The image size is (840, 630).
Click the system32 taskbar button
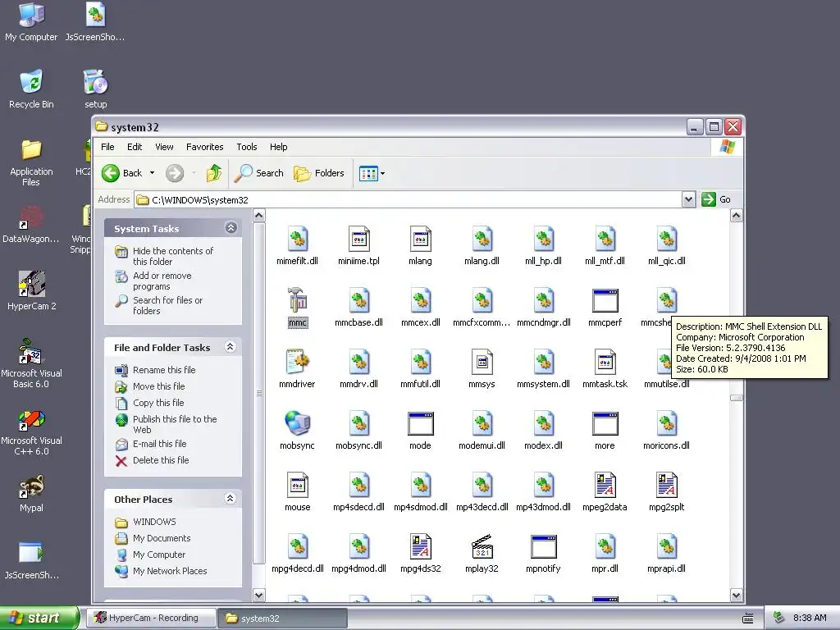[x=282, y=619]
